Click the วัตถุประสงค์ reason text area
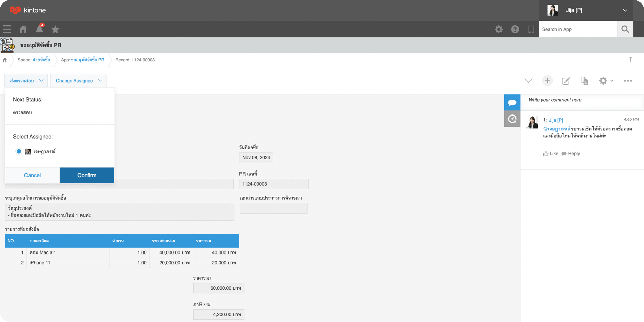This screenshot has width=644, height=322. click(120, 212)
